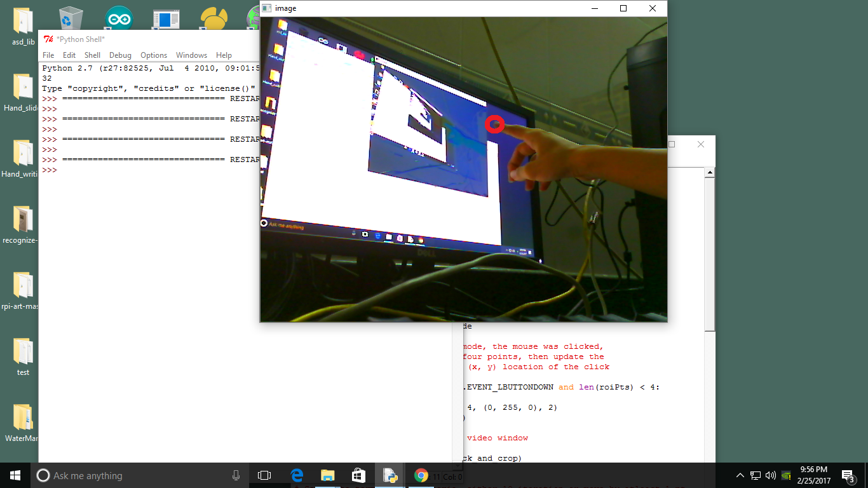Open the Action Center notifications icon
Image resolution: width=868 pixels, height=488 pixels.
click(x=848, y=475)
